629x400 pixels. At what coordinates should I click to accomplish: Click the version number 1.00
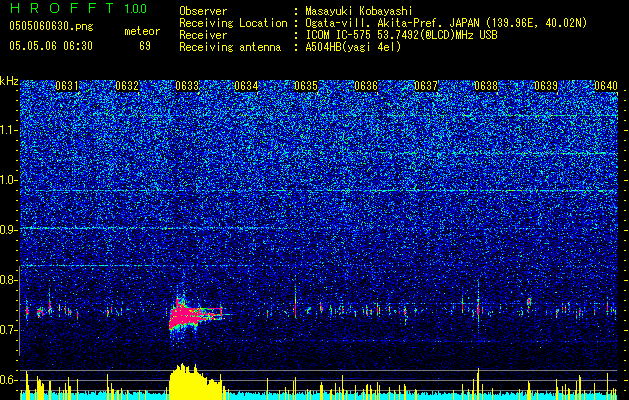point(136,9)
